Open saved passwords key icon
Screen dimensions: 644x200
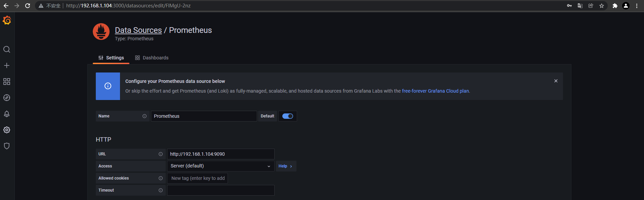[569, 6]
